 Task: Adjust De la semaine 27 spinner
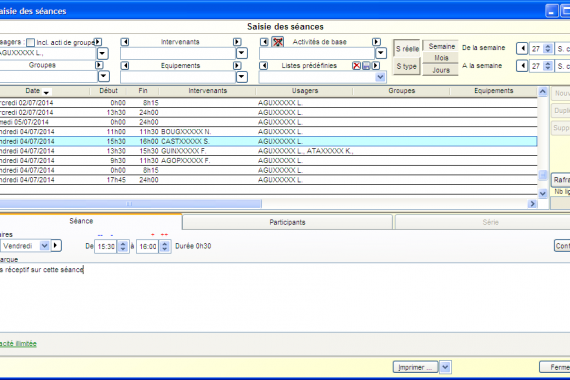(548, 48)
